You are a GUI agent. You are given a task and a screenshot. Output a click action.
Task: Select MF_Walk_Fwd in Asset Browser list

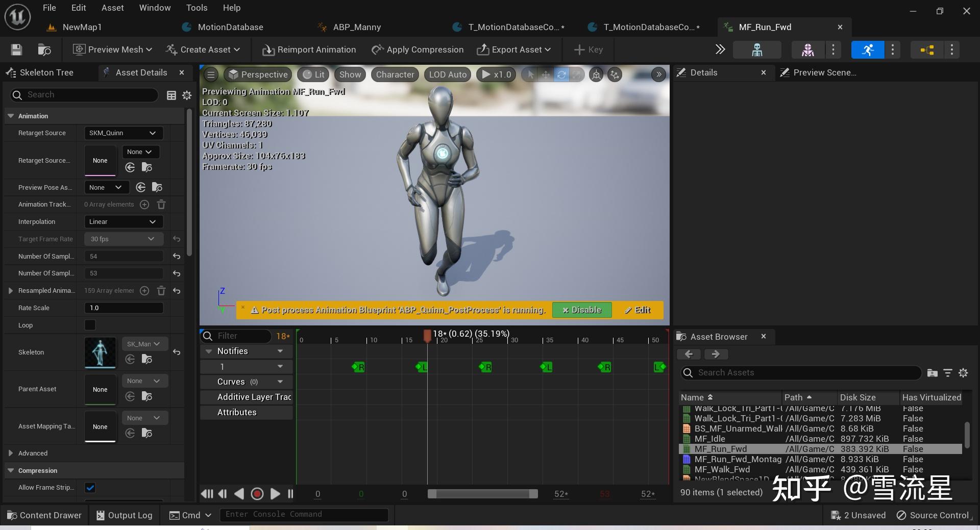pos(722,469)
